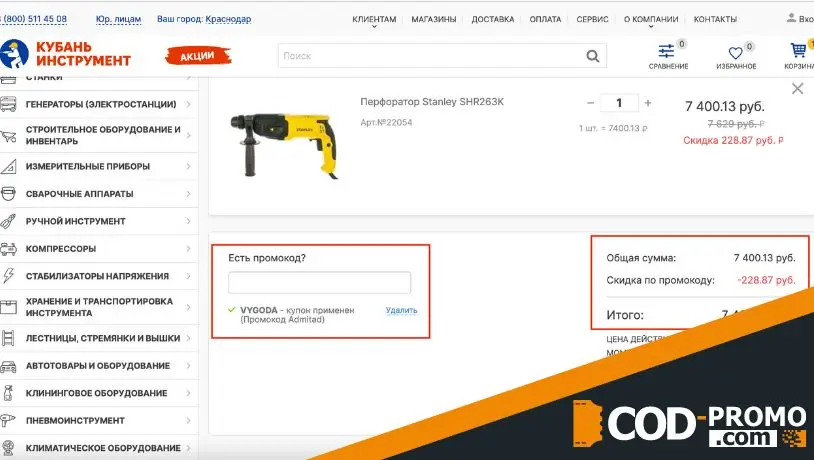This screenshot has height=460, width=814.
Task: Open the Сравнение comparison icon
Action: (x=667, y=54)
